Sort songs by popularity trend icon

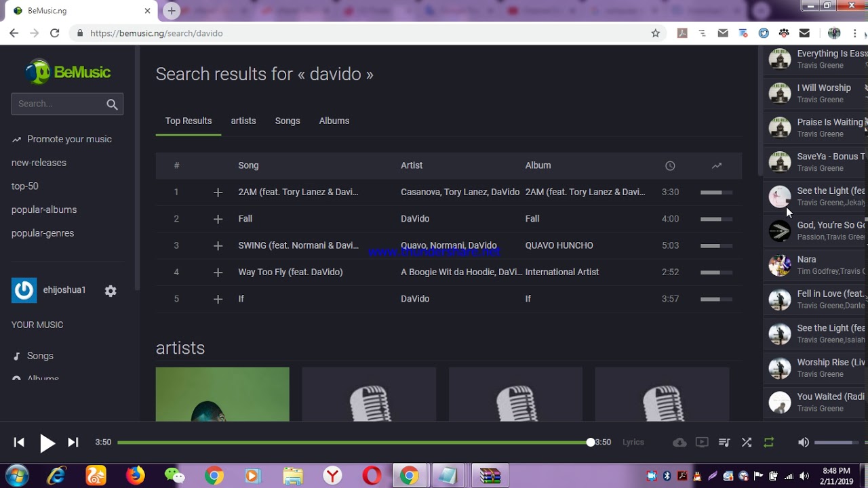point(717,165)
